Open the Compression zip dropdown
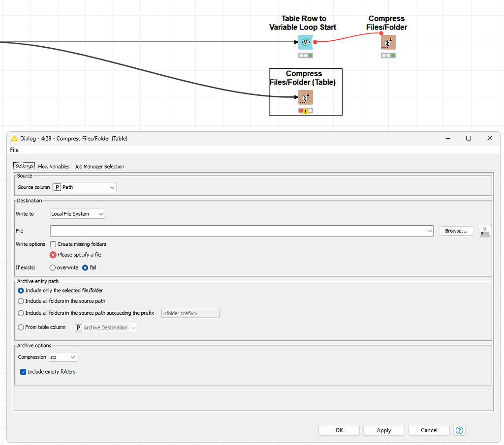The height and width of the screenshot is (445, 504). (x=63, y=357)
